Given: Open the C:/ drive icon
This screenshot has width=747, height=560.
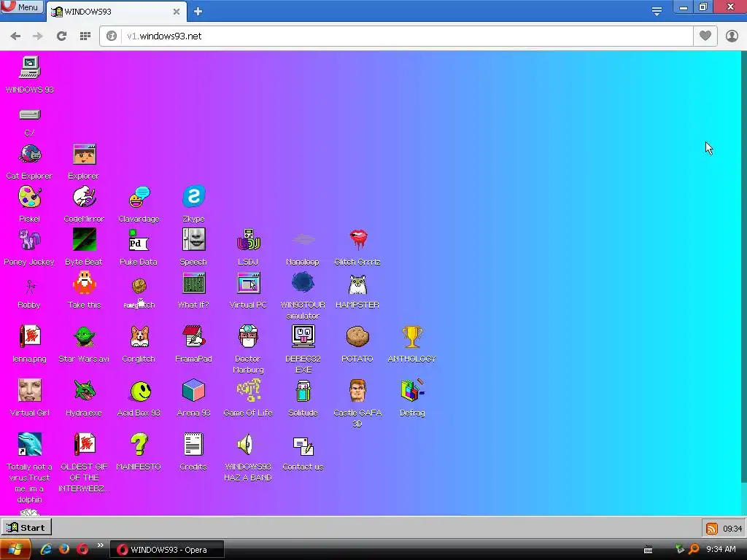Looking at the screenshot, I should [x=29, y=114].
